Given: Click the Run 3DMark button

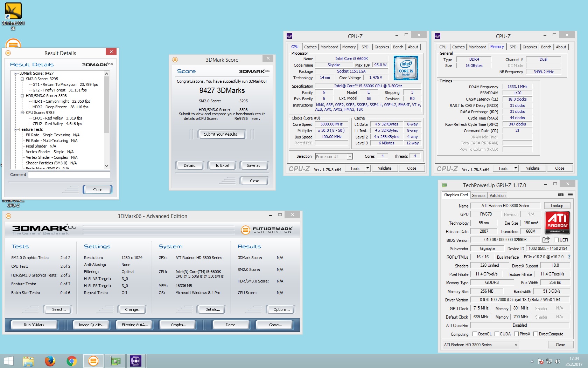Looking at the screenshot, I should click(34, 325).
